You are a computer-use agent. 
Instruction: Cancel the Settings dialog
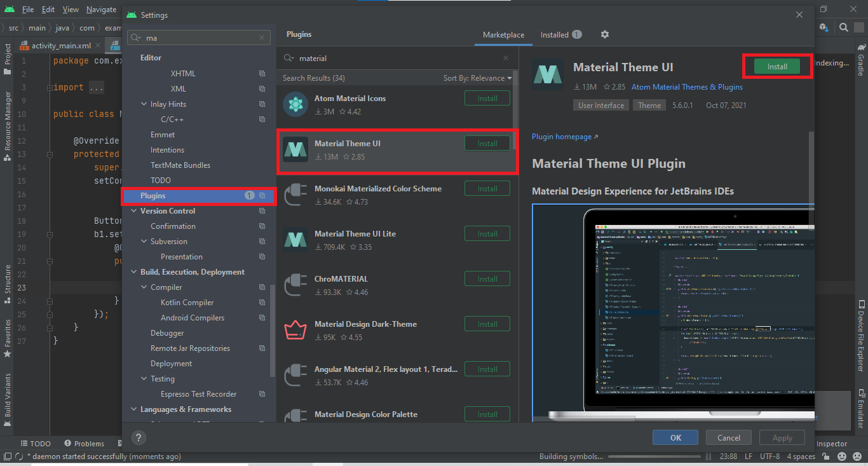pos(729,437)
